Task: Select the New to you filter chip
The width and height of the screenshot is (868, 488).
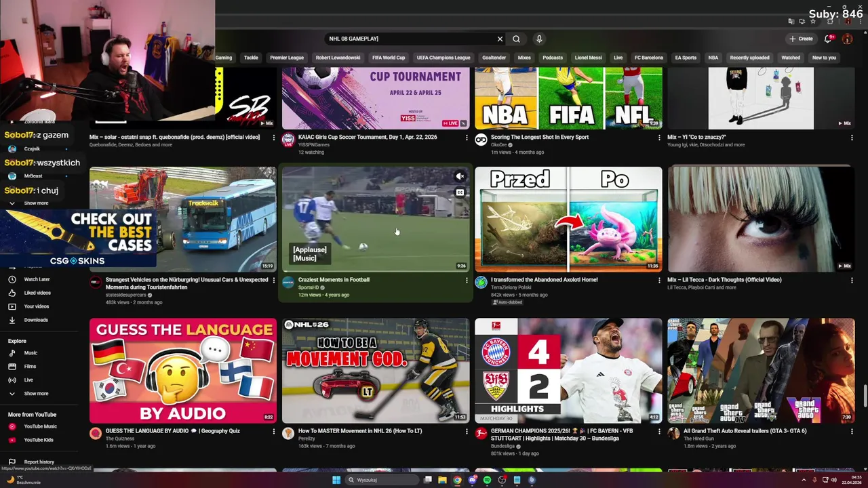Action: tap(824, 58)
